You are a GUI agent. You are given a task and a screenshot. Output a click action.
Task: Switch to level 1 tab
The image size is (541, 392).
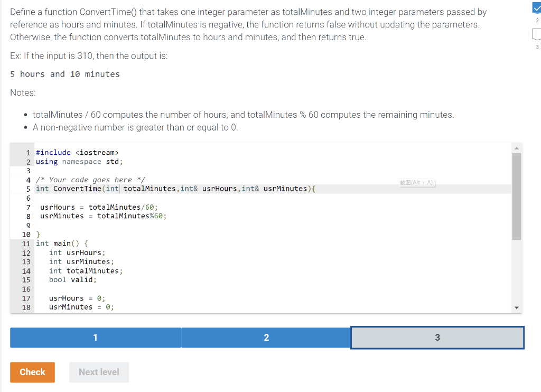tap(95, 337)
